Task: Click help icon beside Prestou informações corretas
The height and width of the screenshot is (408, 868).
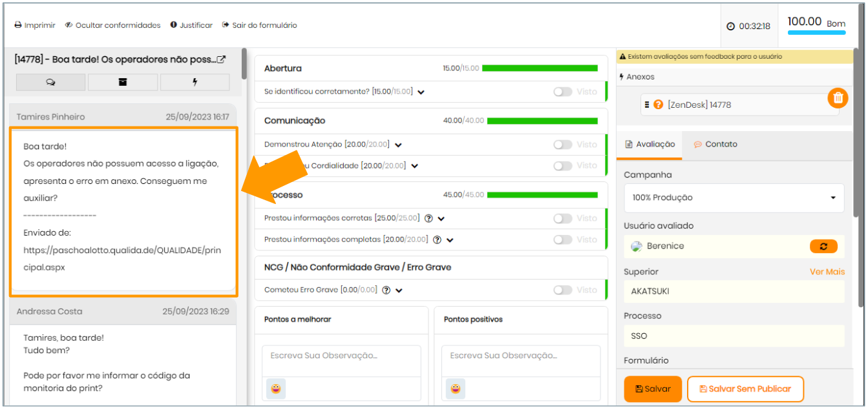Action: [x=429, y=218]
